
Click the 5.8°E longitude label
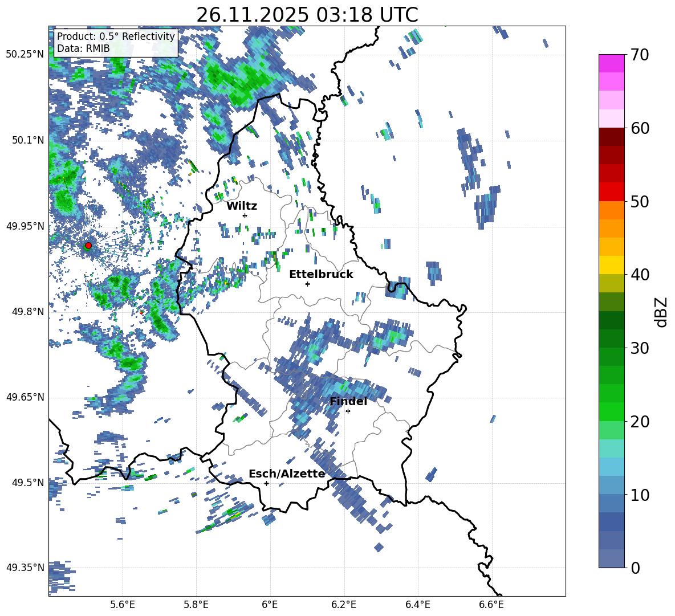pyautogui.click(x=196, y=605)
